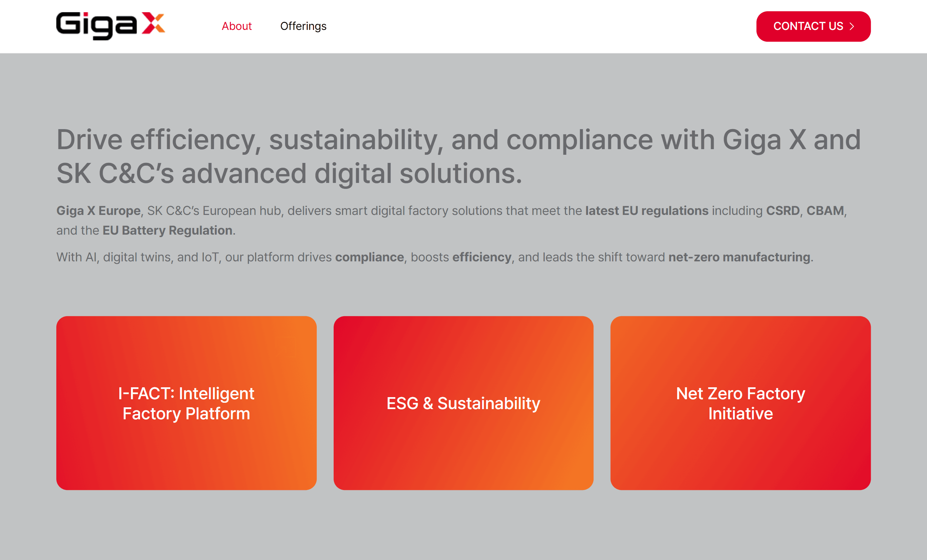Click the bold word 'efficiency' in paragraph
Viewport: 927px width, 560px height.
point(481,257)
